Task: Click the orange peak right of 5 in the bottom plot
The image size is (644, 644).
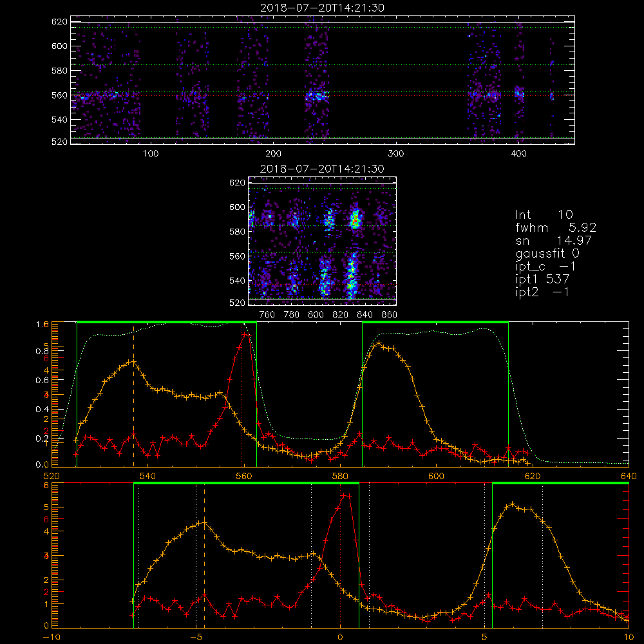Action: [512, 504]
